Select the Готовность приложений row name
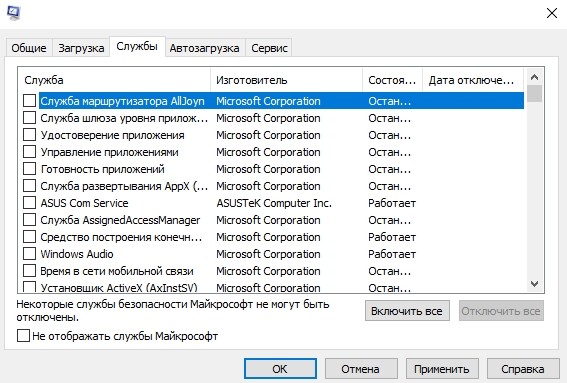Screen dimensions: 567x383 click(102, 169)
